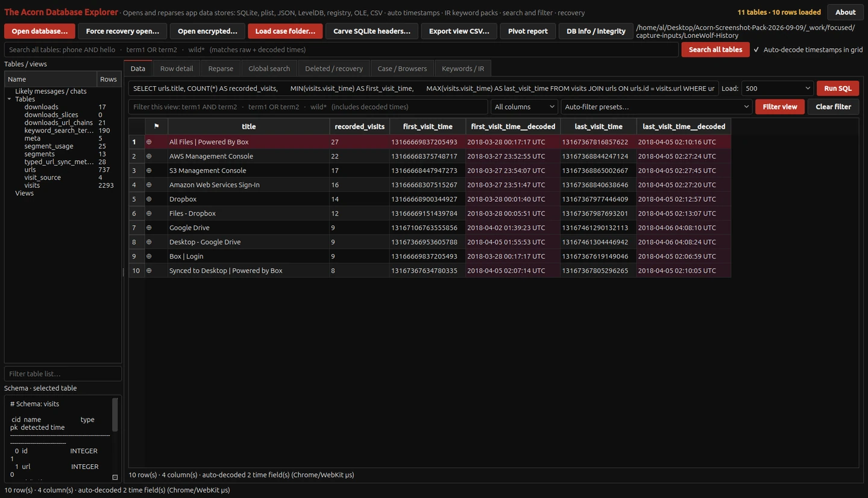Click Open encrypted button

pyautogui.click(x=207, y=31)
